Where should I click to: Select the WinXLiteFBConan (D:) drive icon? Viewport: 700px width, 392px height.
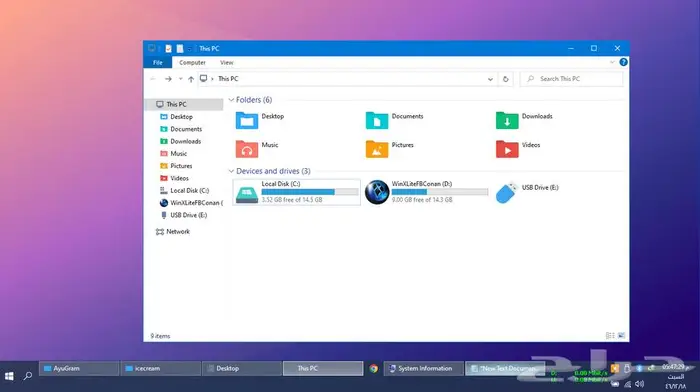pos(377,192)
